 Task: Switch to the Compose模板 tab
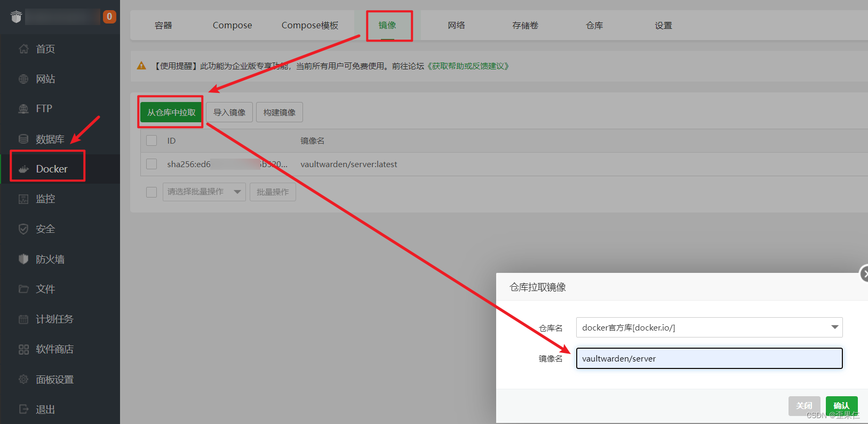coord(310,25)
